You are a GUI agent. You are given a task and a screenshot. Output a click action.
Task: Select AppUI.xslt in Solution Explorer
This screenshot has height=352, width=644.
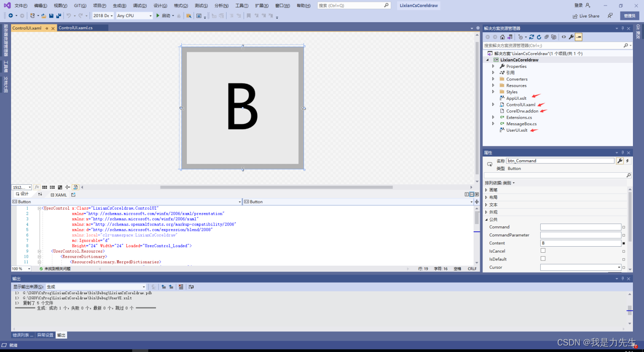[x=516, y=98]
